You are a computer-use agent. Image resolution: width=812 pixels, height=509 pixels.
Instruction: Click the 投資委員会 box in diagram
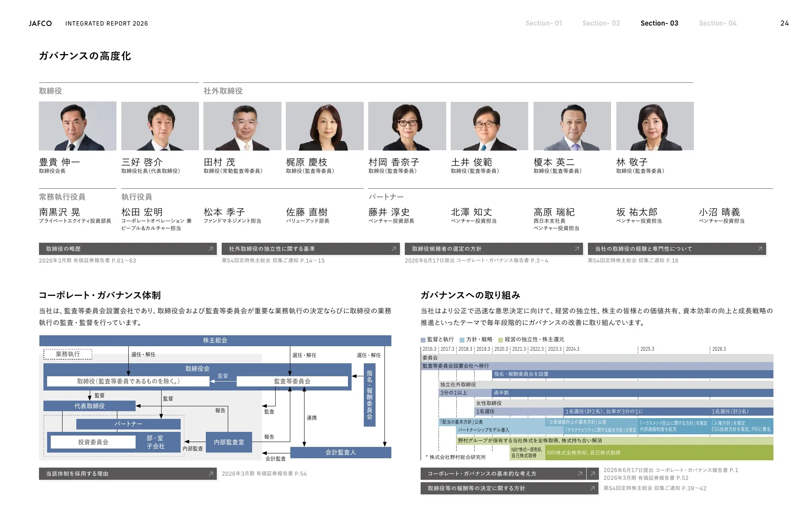coord(93,442)
